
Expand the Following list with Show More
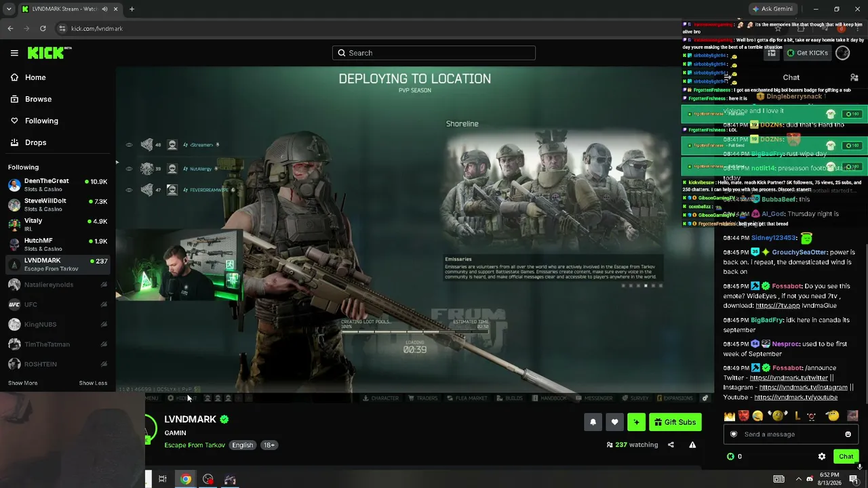(x=23, y=383)
